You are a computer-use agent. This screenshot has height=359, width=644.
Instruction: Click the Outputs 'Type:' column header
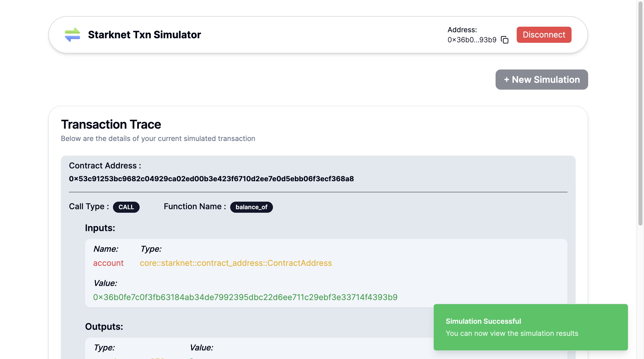tap(104, 347)
